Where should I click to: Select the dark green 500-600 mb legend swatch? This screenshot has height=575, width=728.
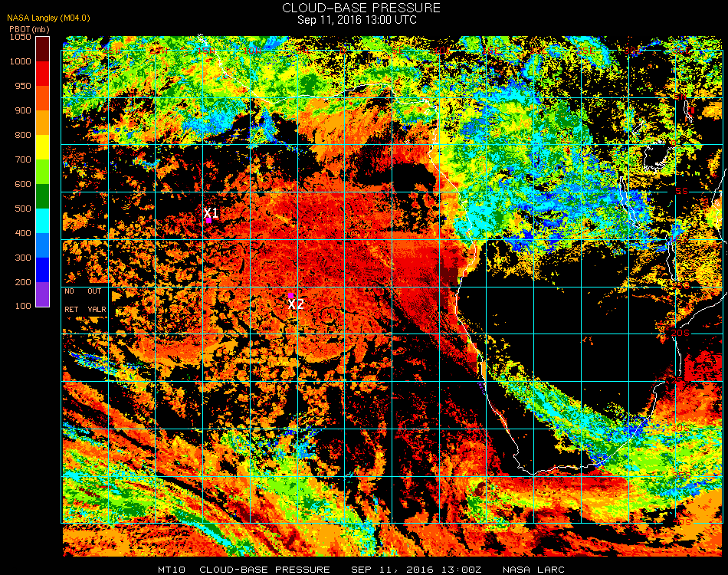point(42,196)
